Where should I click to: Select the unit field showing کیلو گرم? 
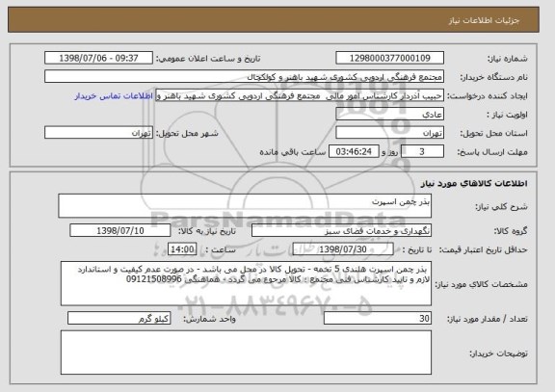pyautogui.click(x=119, y=319)
